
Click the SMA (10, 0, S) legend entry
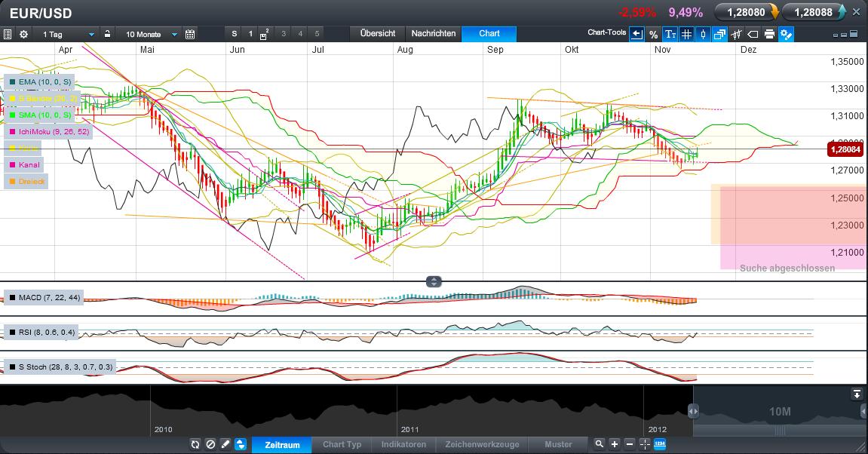(x=40, y=115)
